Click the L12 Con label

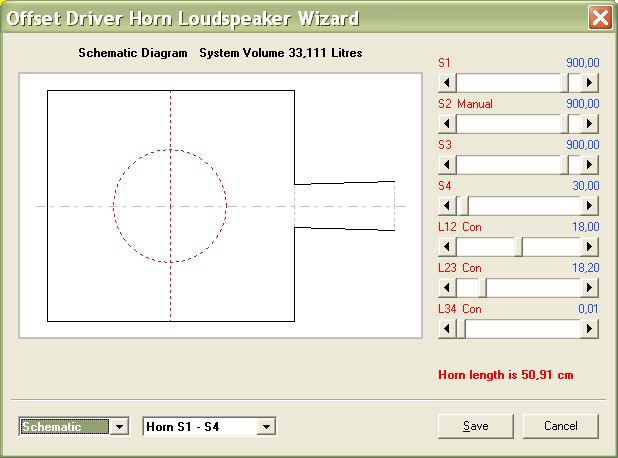click(x=460, y=227)
